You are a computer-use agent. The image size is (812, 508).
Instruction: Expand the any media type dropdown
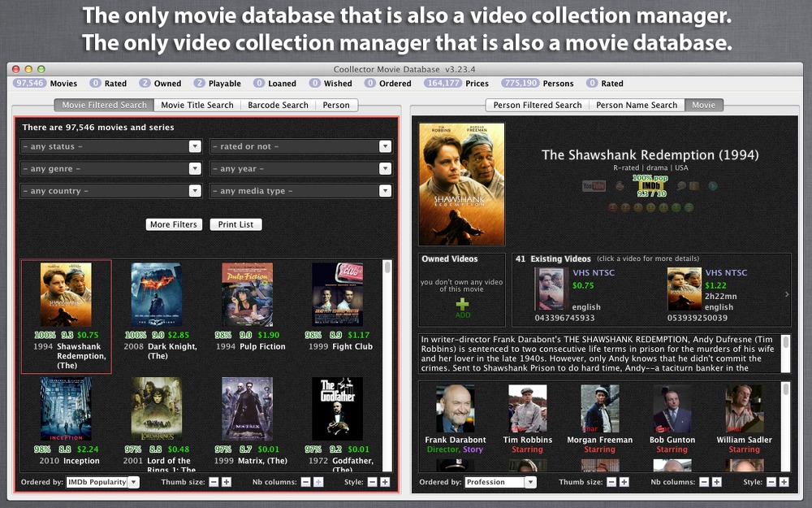[x=301, y=191]
